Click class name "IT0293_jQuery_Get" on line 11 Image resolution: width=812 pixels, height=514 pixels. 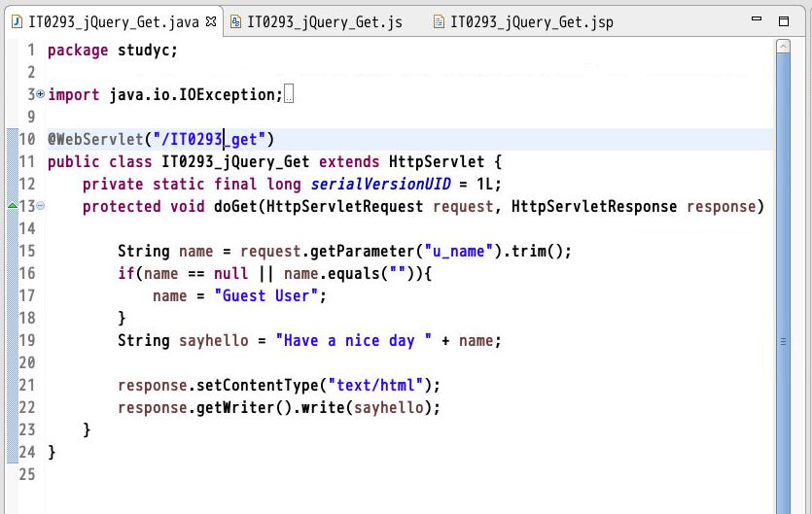click(235, 162)
